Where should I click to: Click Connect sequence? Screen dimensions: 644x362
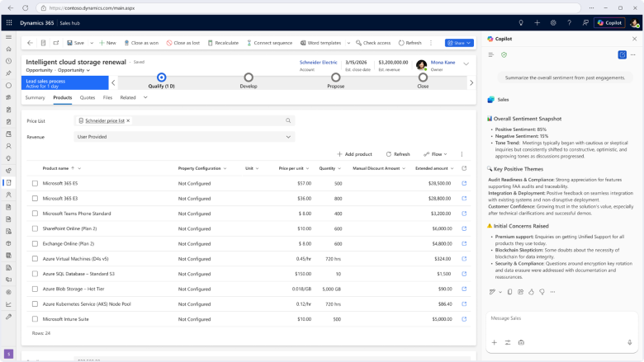[x=269, y=43]
